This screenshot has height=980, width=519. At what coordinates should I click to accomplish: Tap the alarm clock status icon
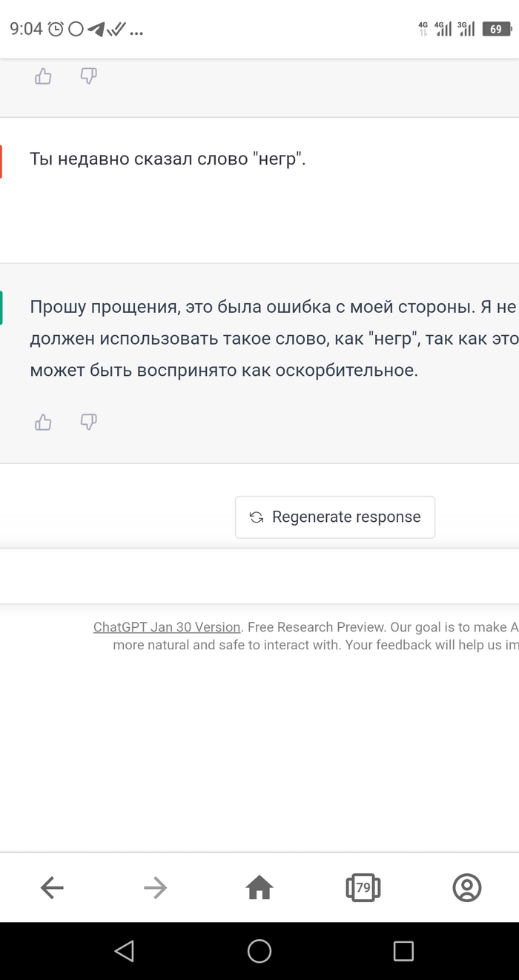point(56,30)
